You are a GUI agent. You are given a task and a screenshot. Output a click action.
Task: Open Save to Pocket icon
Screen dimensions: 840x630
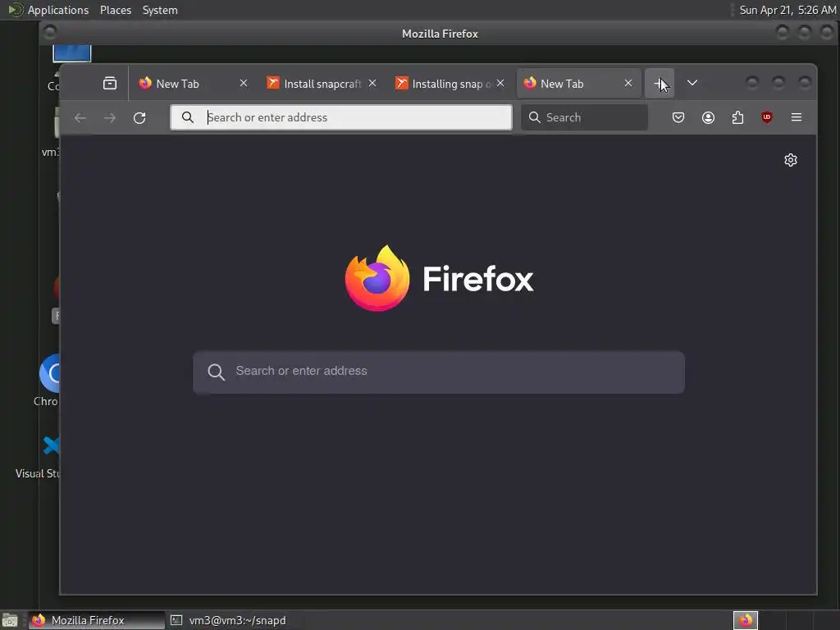[x=678, y=117]
